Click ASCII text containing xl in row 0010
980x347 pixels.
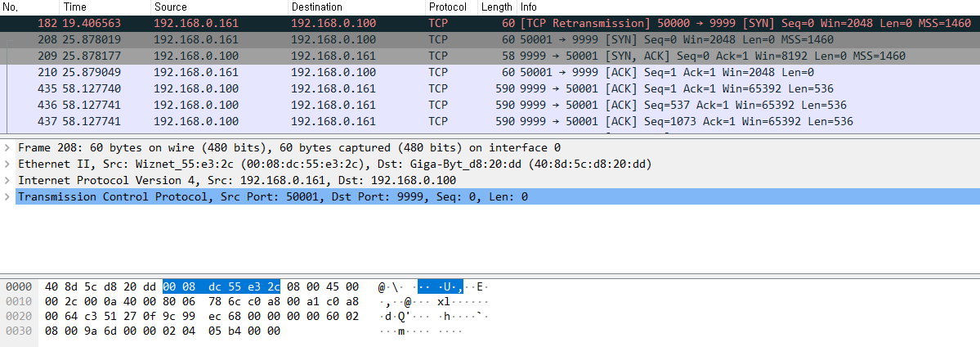(466, 301)
